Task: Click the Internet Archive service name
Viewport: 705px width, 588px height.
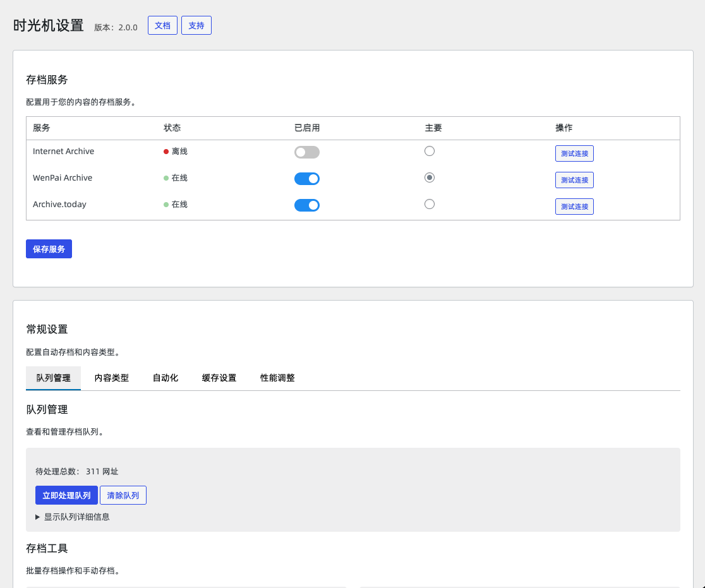Action: click(x=63, y=151)
